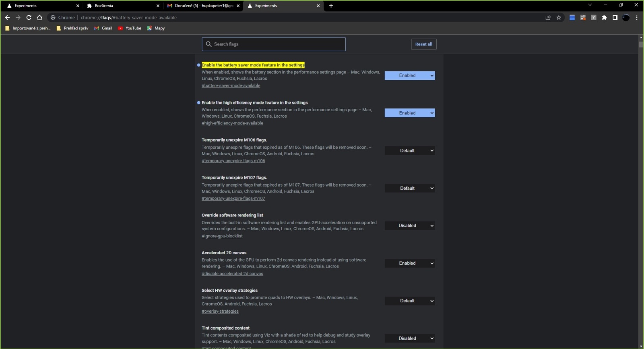This screenshot has height=349, width=644.
Task: Open the Extensions puzzle icon
Action: pos(604,17)
